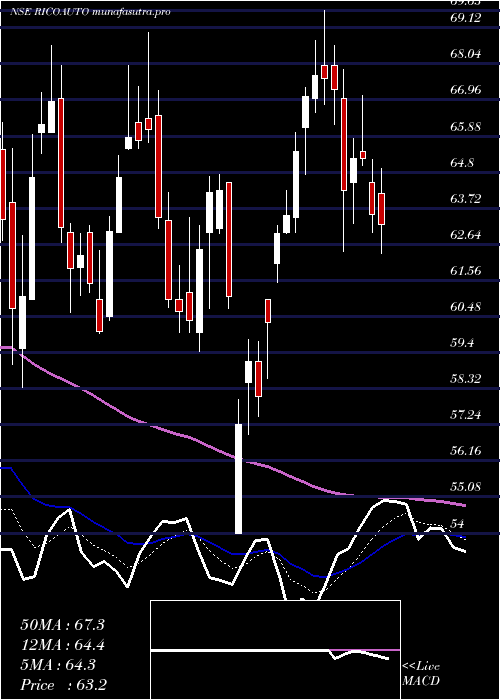Open the MACD inset chart panel
The image size is (500, 700).
tap(275, 650)
